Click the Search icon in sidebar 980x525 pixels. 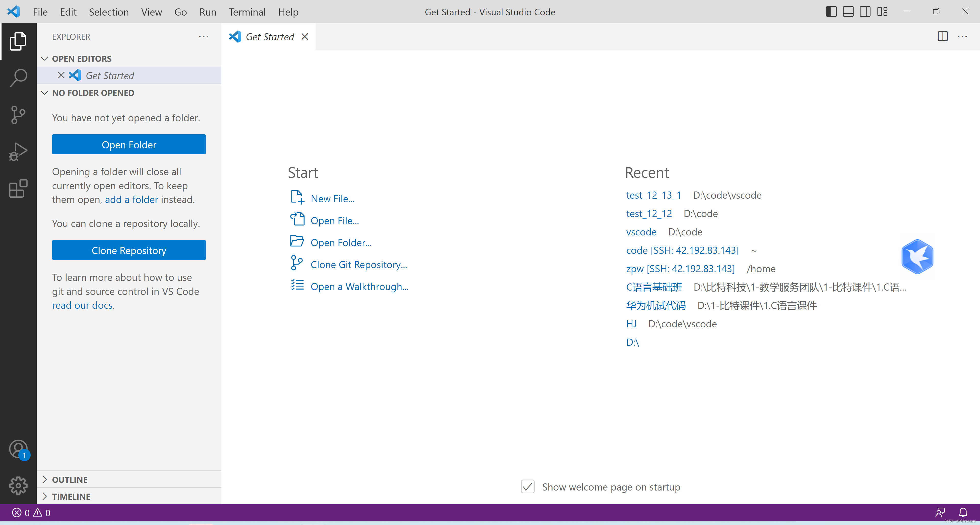18,78
